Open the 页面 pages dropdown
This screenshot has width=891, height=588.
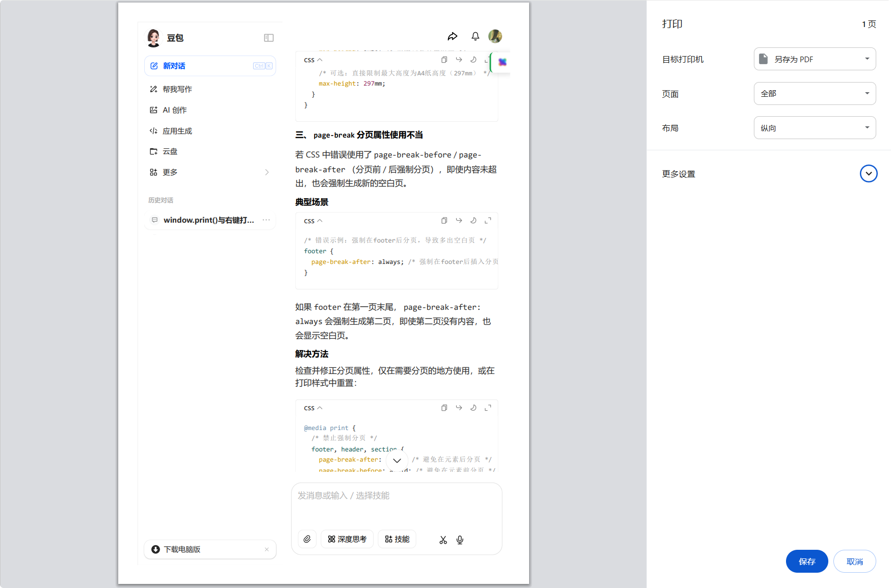[x=815, y=94]
